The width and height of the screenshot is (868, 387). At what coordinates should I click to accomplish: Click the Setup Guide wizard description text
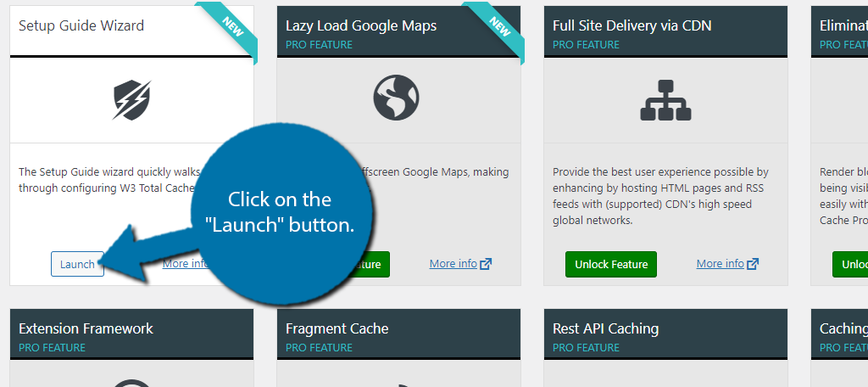point(108,180)
